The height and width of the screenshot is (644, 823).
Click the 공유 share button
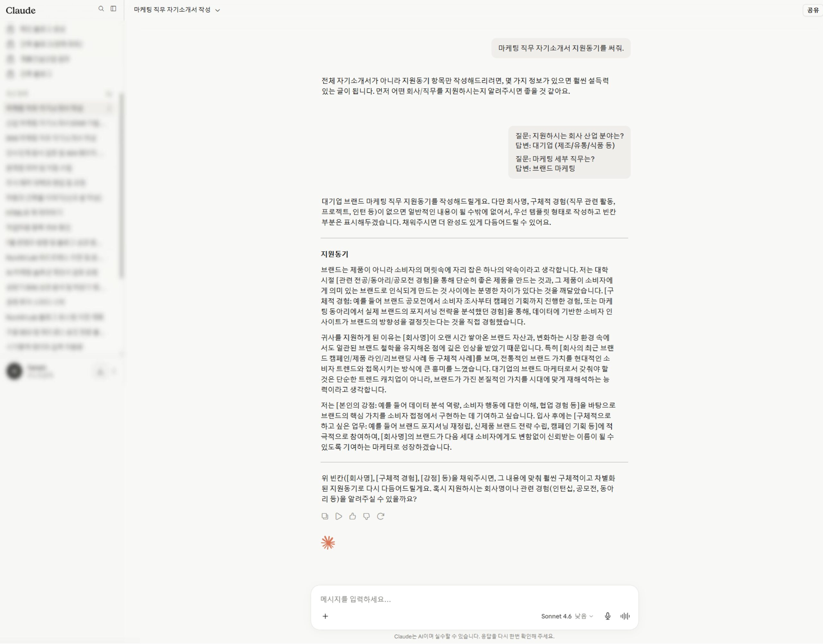click(813, 10)
